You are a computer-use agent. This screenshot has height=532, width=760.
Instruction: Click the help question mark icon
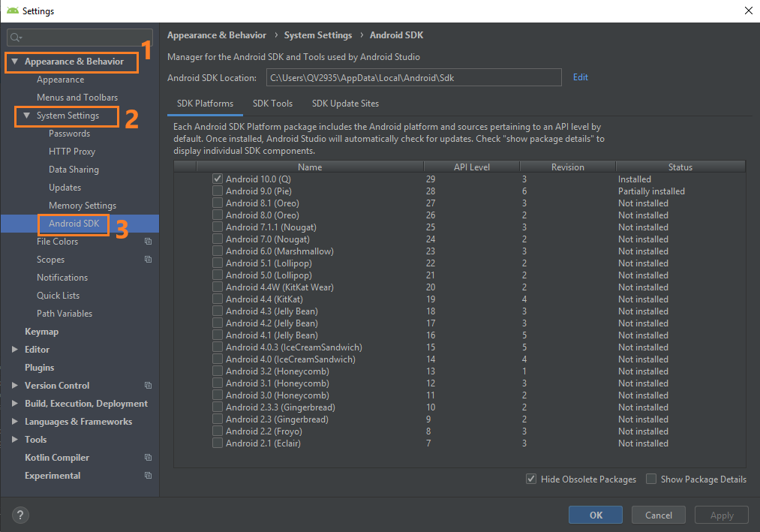20,515
